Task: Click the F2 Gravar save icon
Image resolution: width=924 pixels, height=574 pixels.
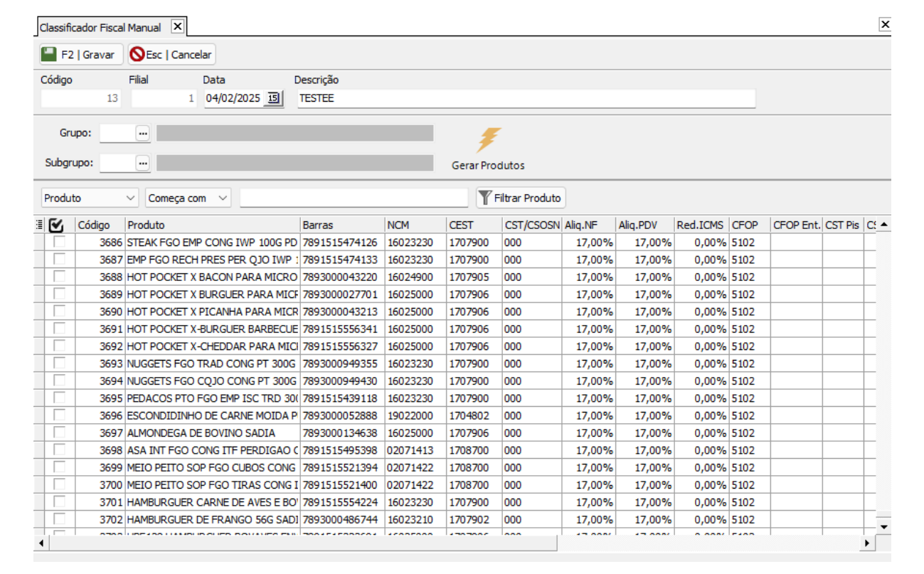Action: [x=49, y=55]
